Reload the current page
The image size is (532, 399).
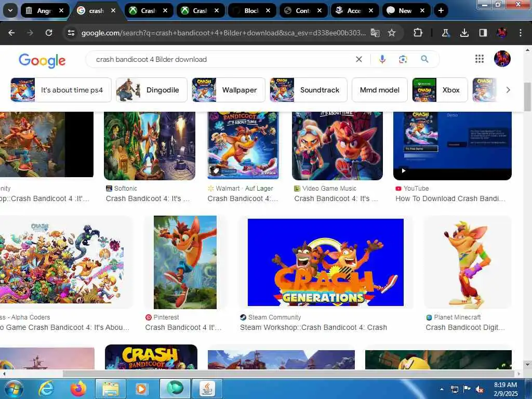[49, 33]
